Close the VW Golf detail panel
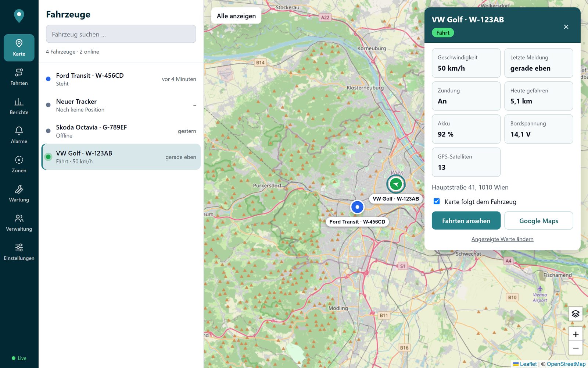Viewport: 588px width, 368px height. pos(566,26)
